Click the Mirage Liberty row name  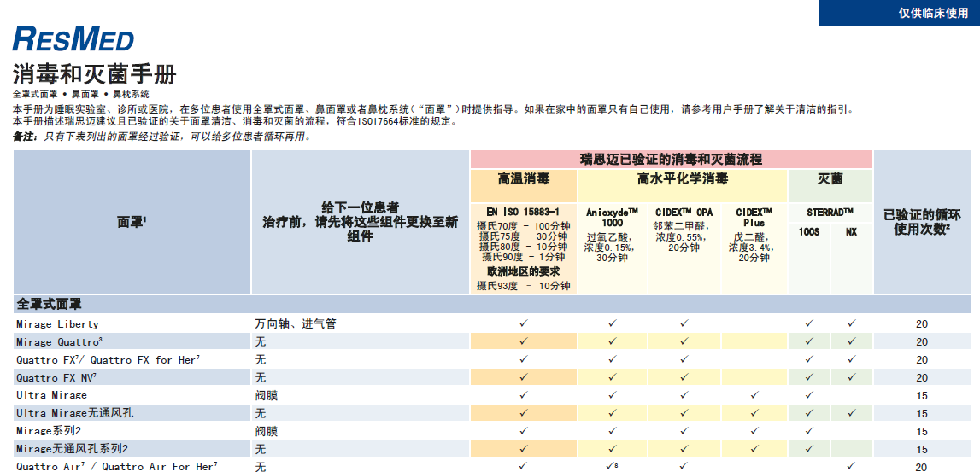57,324
